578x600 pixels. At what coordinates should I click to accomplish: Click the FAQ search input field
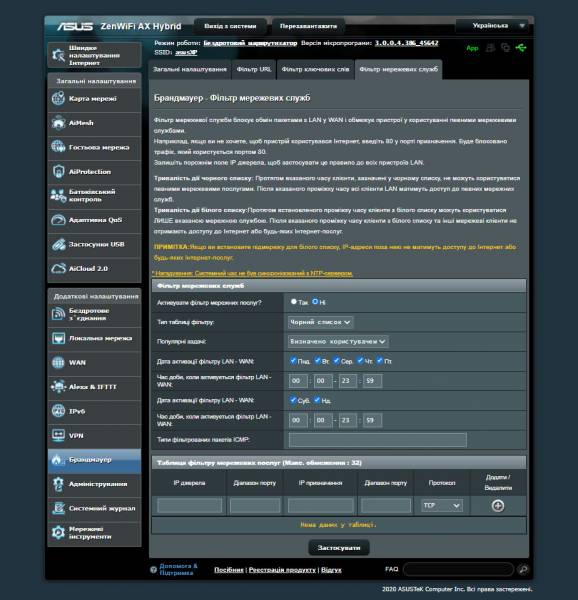[458, 569]
